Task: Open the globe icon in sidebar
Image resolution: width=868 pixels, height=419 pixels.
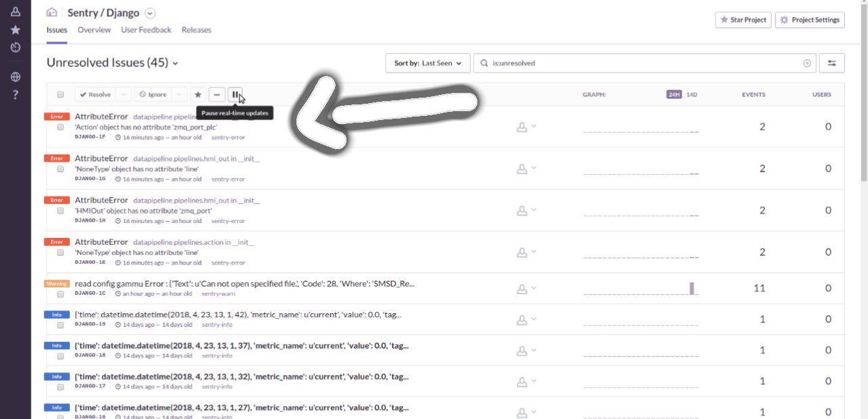Action: tap(15, 77)
